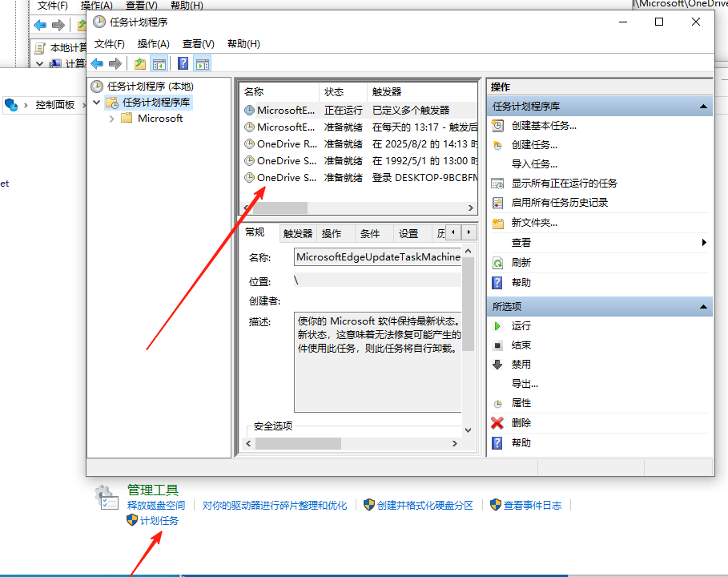The height and width of the screenshot is (577, 728).
Task: Open 属性 for the selected task
Action: 521,403
